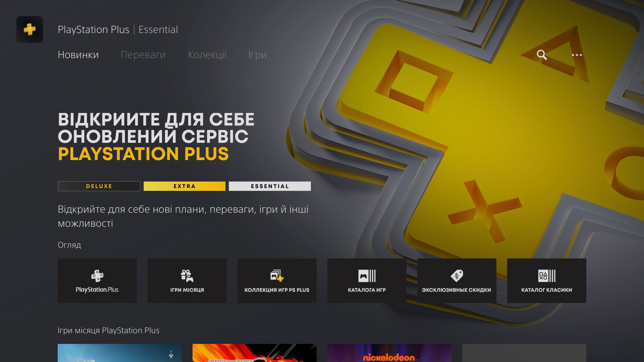Open the PlayStation Plus logo icon
This screenshot has width=644, height=362.
(30, 29)
